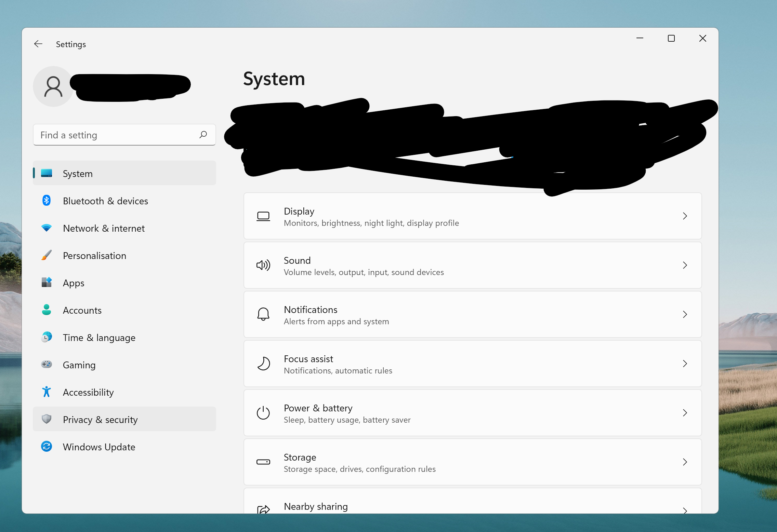Open Accessibility settings

pyautogui.click(x=124, y=392)
